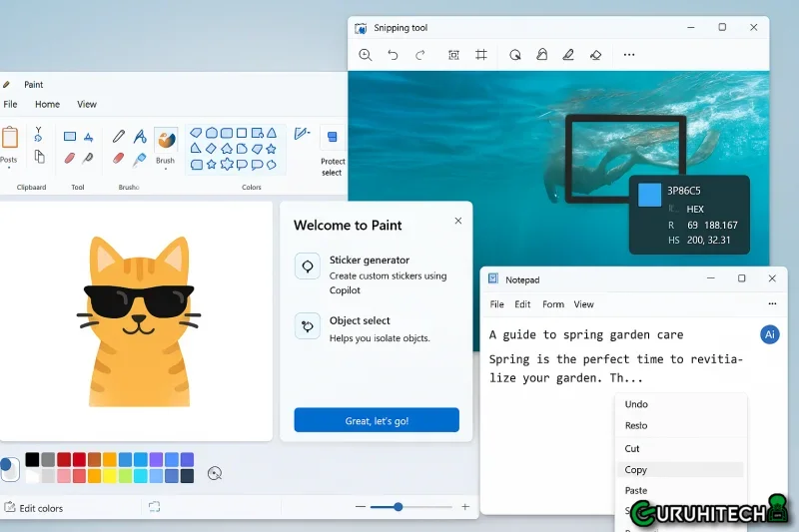Image resolution: width=799 pixels, height=532 pixels.
Task: Expand the dropdown arrow under Brush in Paint
Action: tap(166, 169)
